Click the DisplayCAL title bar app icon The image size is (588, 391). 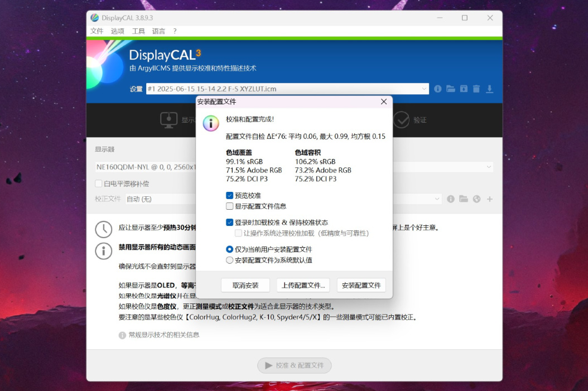coord(94,18)
